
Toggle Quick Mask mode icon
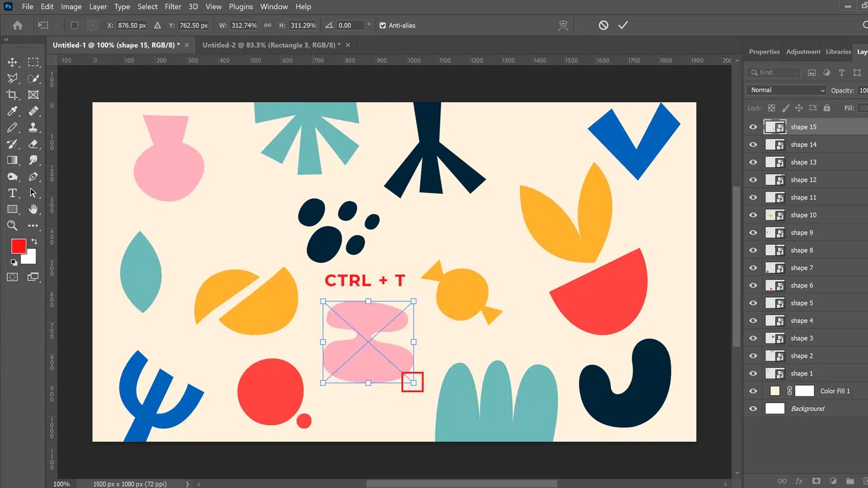(x=12, y=277)
